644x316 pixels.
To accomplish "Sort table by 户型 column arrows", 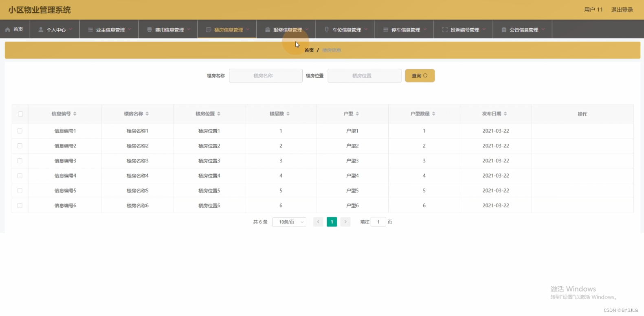I will (x=357, y=114).
